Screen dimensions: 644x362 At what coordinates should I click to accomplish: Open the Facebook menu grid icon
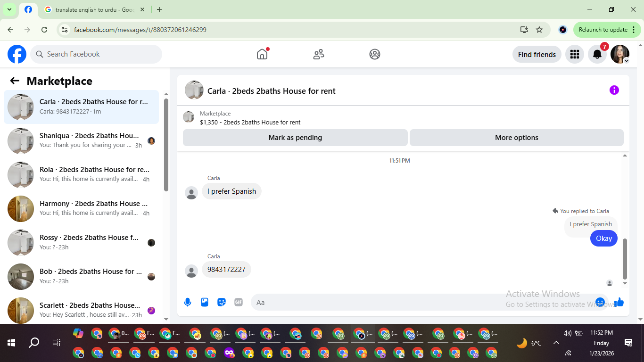tap(574, 54)
